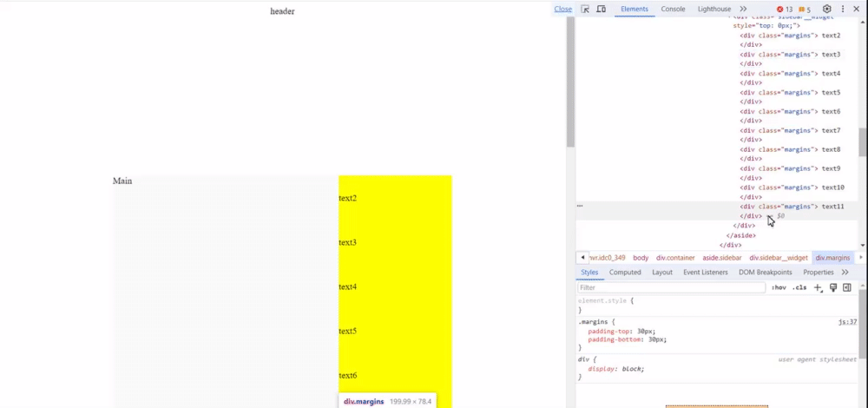Click the Filter styles input field
The image size is (868, 408).
(x=672, y=288)
